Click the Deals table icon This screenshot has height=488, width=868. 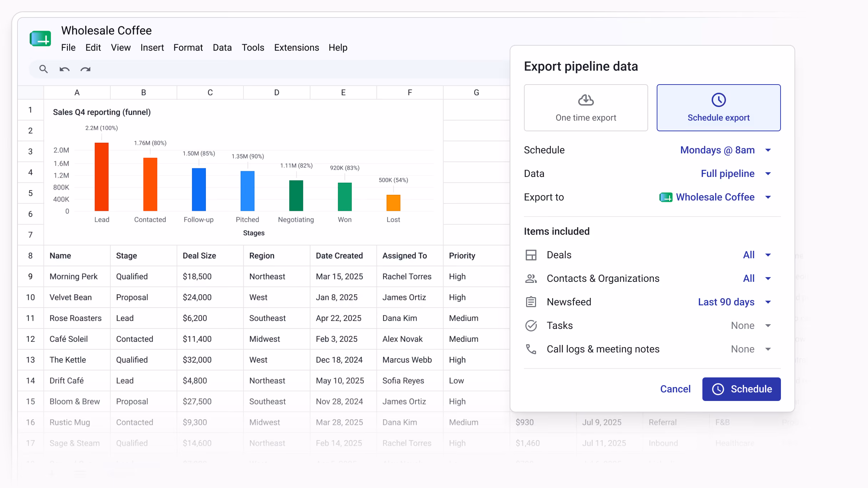coord(531,255)
